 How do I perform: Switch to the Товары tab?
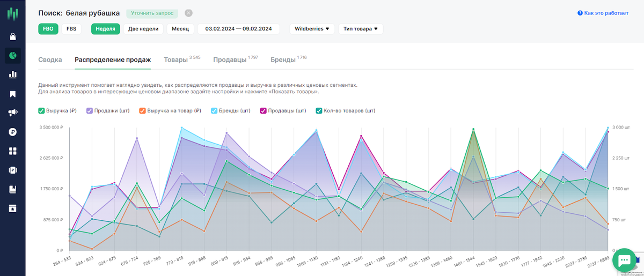[182, 59]
